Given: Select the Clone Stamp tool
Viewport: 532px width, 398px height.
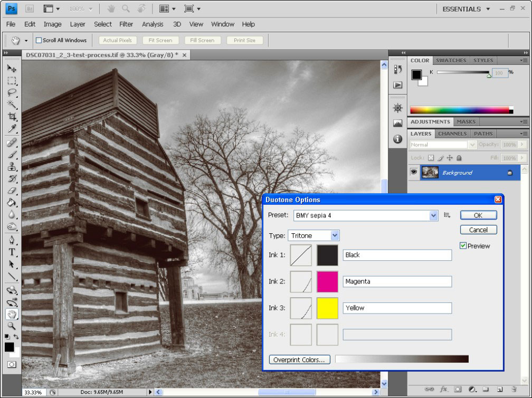Looking at the screenshot, I should [11, 166].
